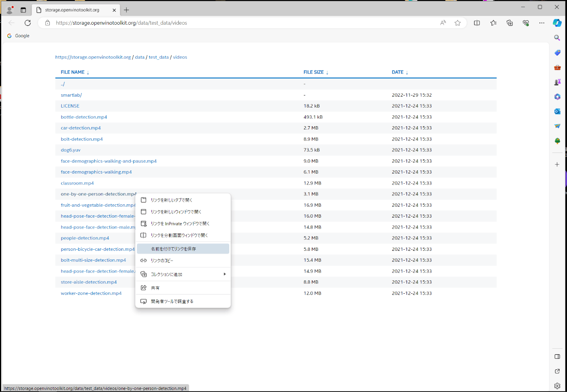Toggle the sidebar panel icon
The image size is (567, 392).
557,356
